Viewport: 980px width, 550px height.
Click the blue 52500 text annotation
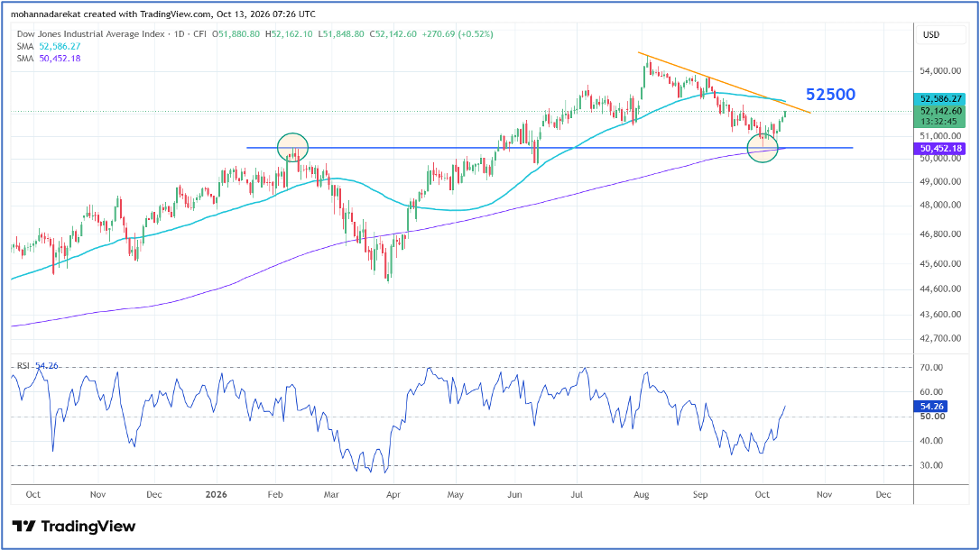(830, 95)
